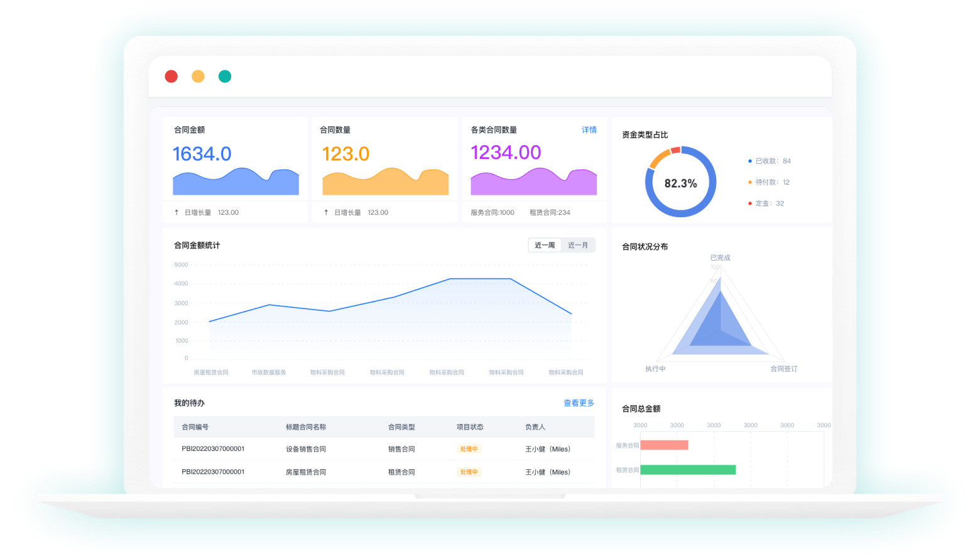
Task: Click the red window dot
Action: [171, 76]
